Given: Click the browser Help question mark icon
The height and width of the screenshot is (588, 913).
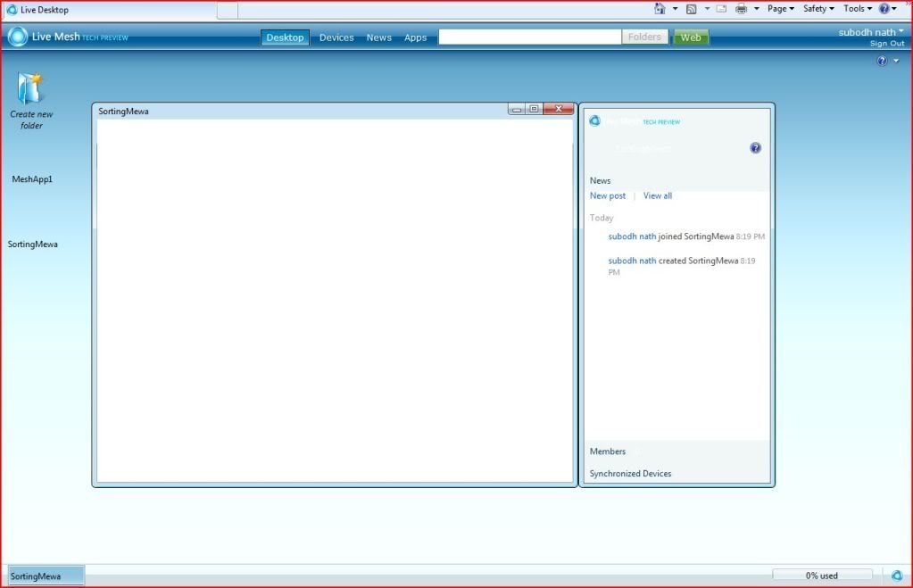Looking at the screenshot, I should [884, 9].
